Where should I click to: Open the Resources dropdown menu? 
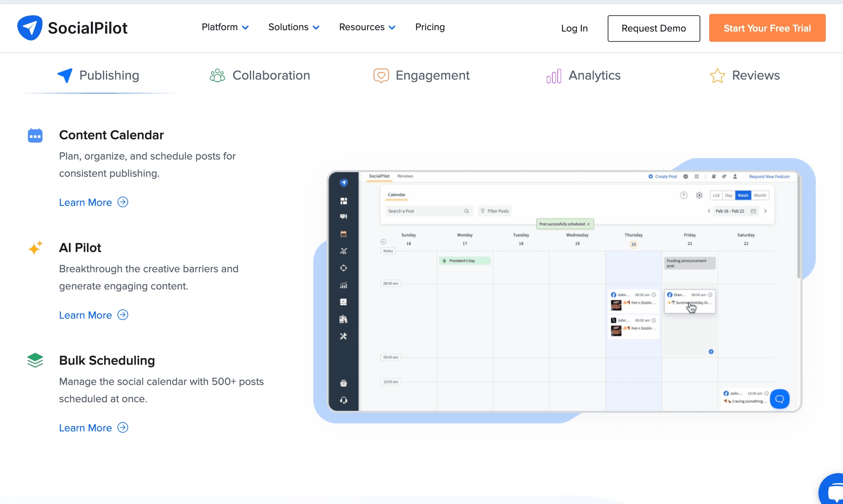click(x=367, y=27)
